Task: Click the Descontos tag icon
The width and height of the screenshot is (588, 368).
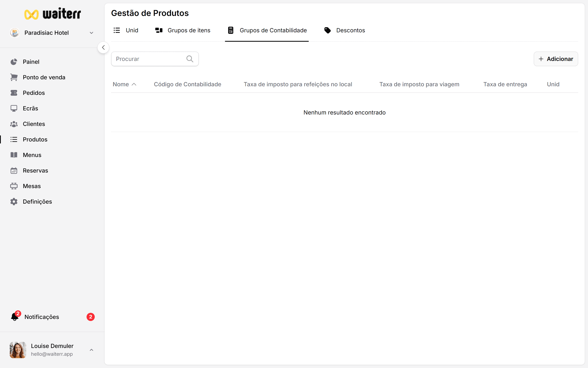Action: pos(327,30)
